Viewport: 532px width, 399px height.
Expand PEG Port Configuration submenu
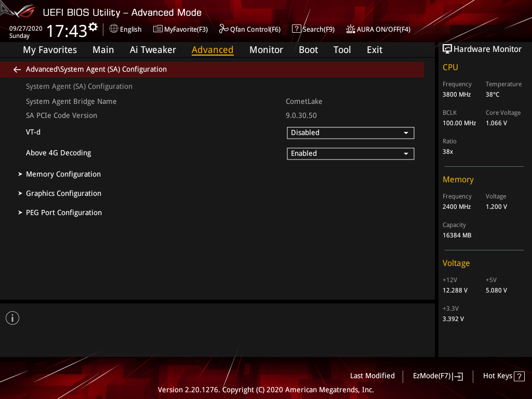(64, 212)
